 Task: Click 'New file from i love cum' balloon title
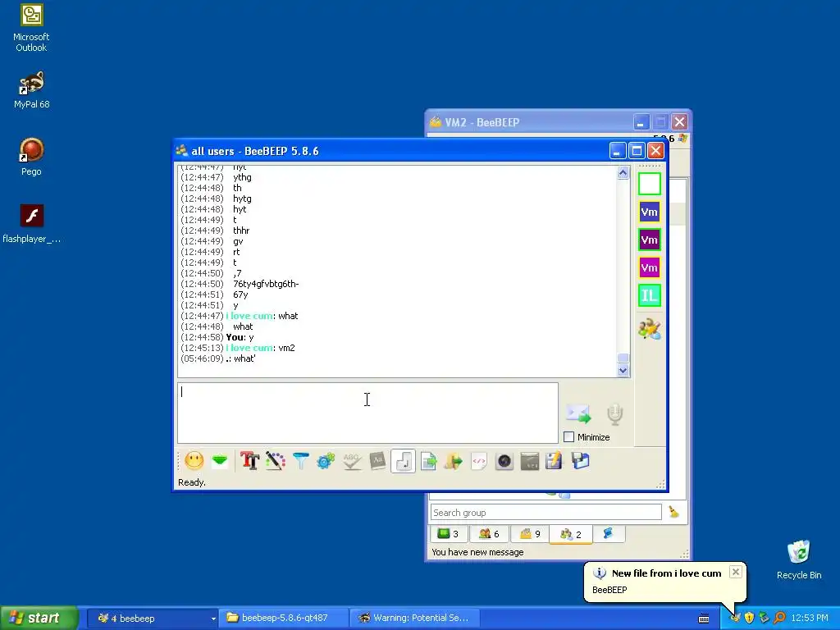tap(666, 573)
